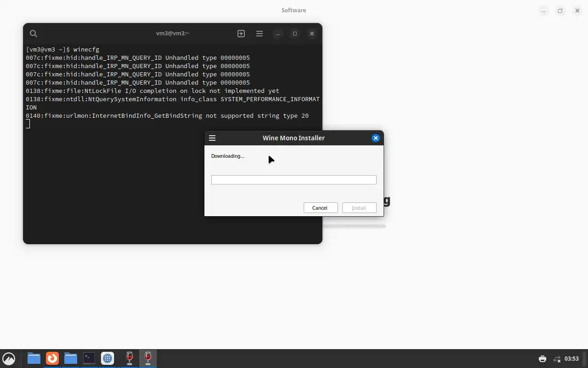Screen dimensions: 588x368
Task: Open the first blue file manager in taskbar
Action: point(34,358)
